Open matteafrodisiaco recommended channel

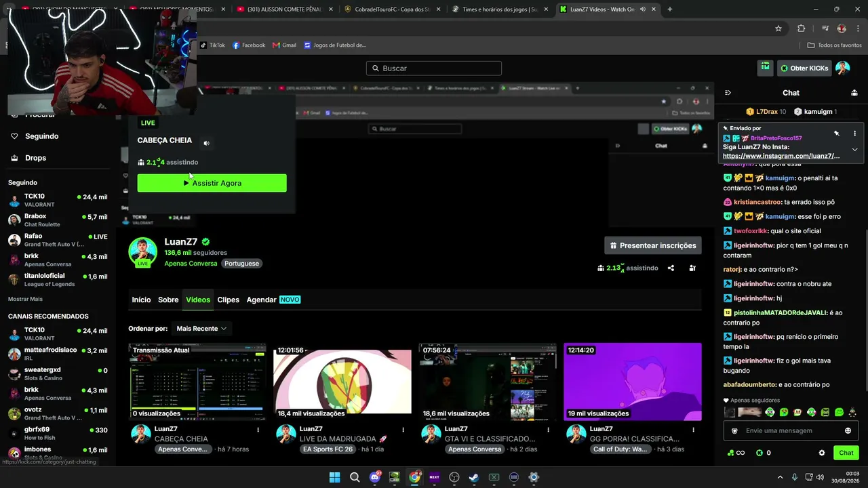click(58, 354)
